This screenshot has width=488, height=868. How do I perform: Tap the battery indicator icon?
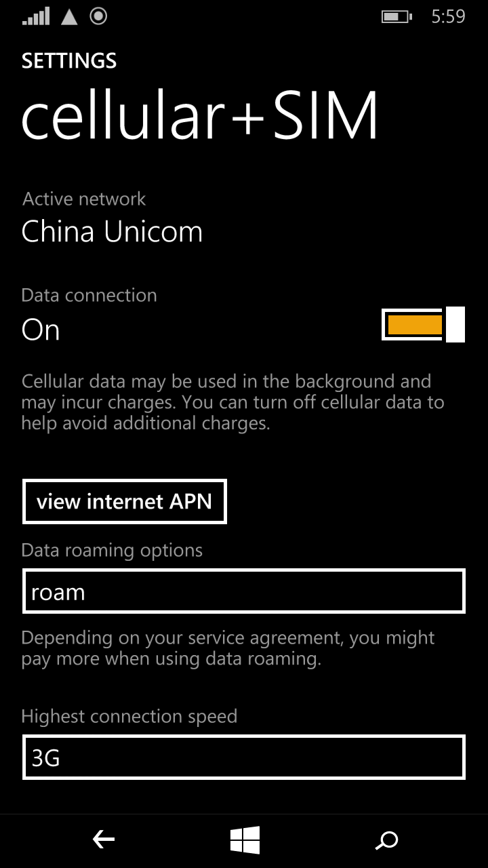click(x=397, y=16)
